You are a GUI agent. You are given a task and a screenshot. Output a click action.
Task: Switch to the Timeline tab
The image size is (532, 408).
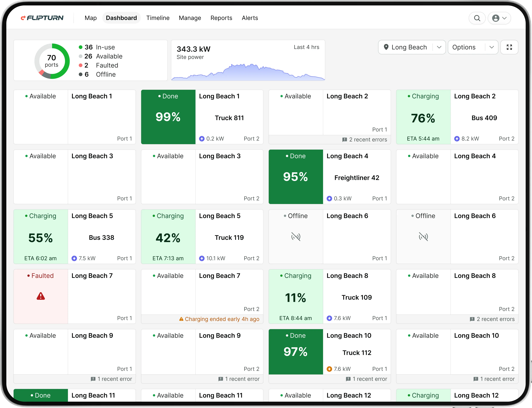pos(158,18)
